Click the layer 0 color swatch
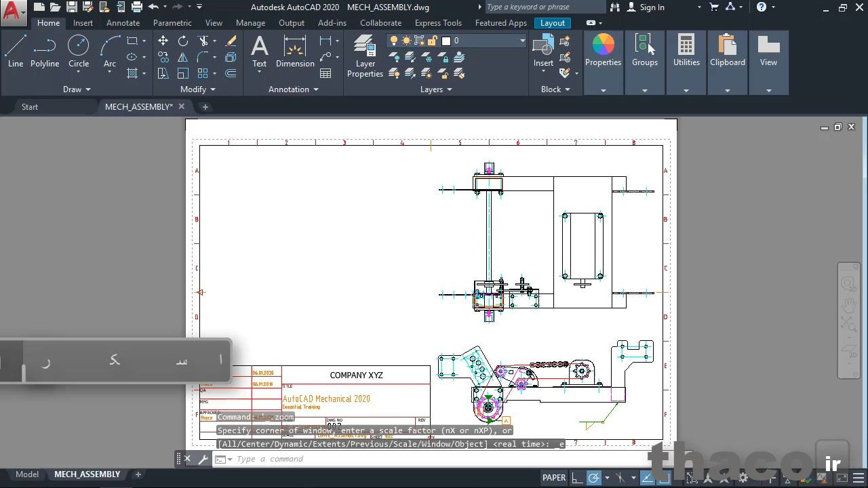868x488 pixels. pos(446,41)
